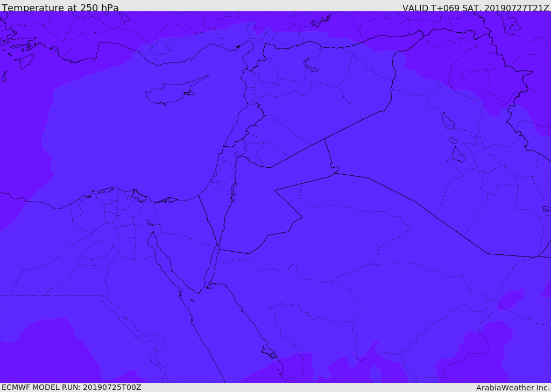The height and width of the screenshot is (392, 551).
Task: Click the 'Temperature at 250 hPa' title text
Action: click(x=60, y=8)
